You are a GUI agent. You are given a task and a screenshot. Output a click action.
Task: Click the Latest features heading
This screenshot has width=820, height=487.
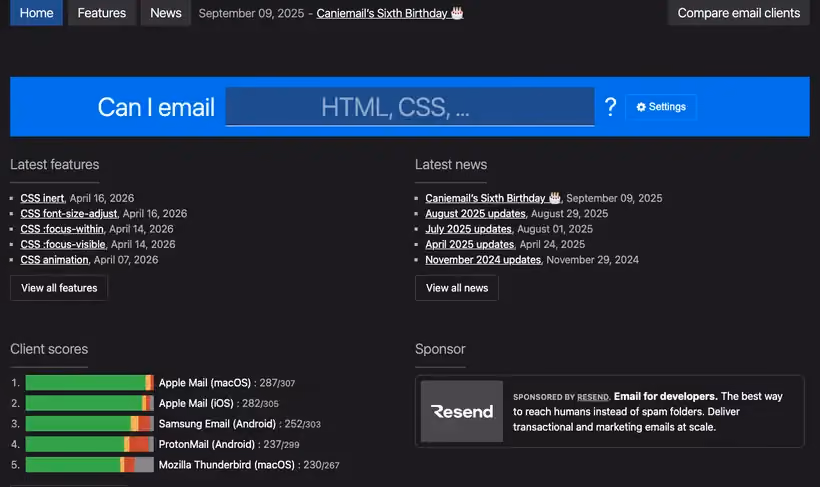54,165
